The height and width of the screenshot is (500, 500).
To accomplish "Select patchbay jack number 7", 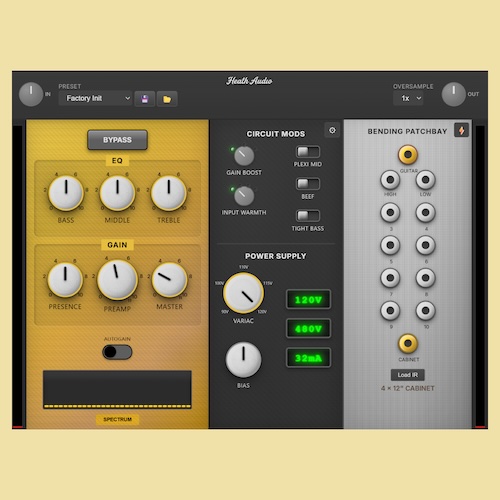I will pos(390,277).
